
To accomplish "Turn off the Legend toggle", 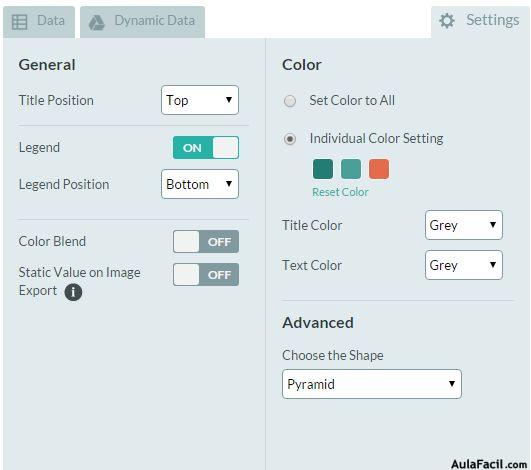I will (206, 148).
